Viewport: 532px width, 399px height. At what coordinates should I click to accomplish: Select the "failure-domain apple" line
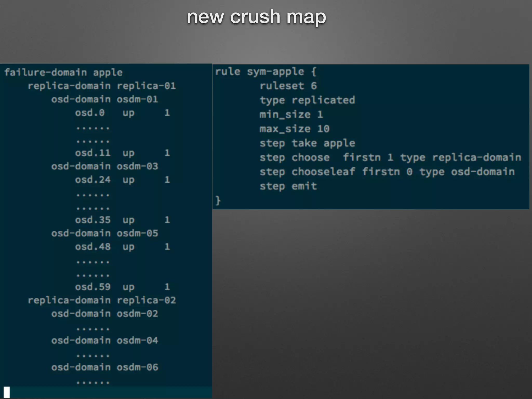[x=63, y=72]
